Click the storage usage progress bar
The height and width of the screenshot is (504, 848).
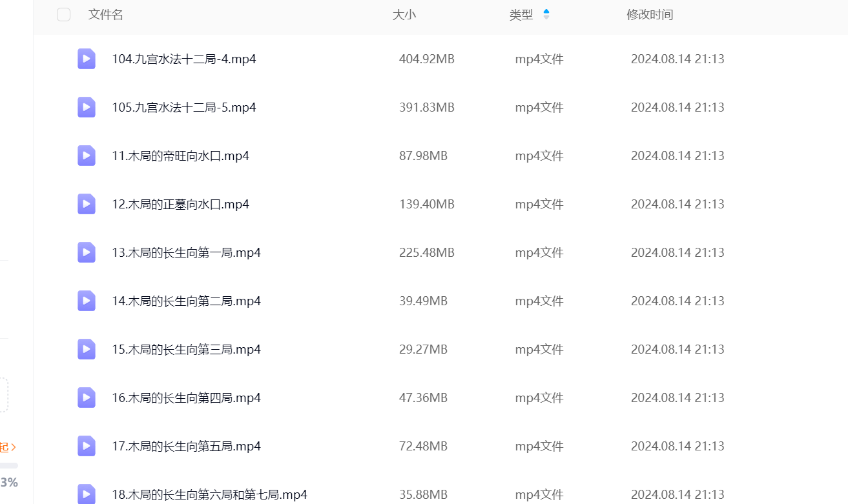[x=9, y=465]
